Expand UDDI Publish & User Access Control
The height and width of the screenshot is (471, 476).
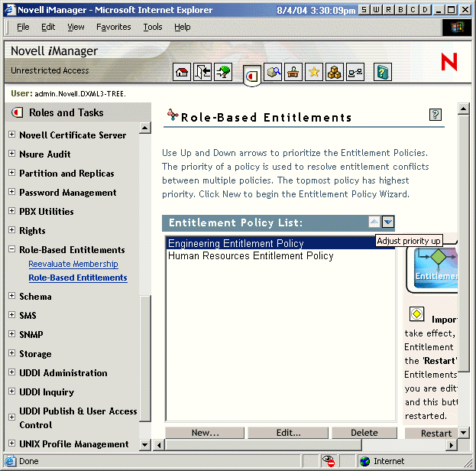tap(11, 417)
